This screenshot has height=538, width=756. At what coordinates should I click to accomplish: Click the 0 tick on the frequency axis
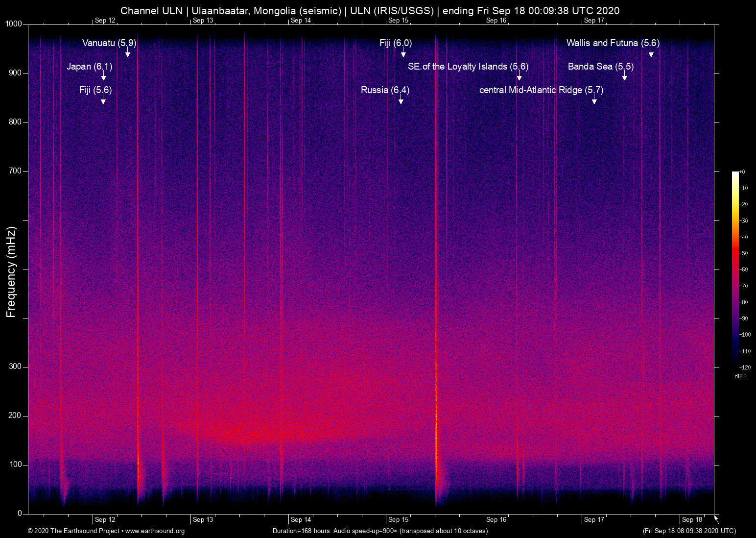coord(20,514)
